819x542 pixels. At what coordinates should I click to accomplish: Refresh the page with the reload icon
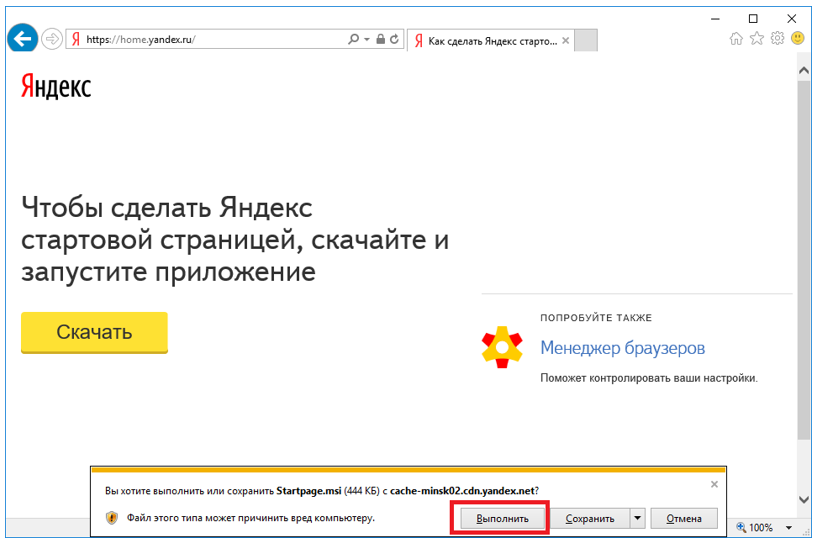click(394, 39)
